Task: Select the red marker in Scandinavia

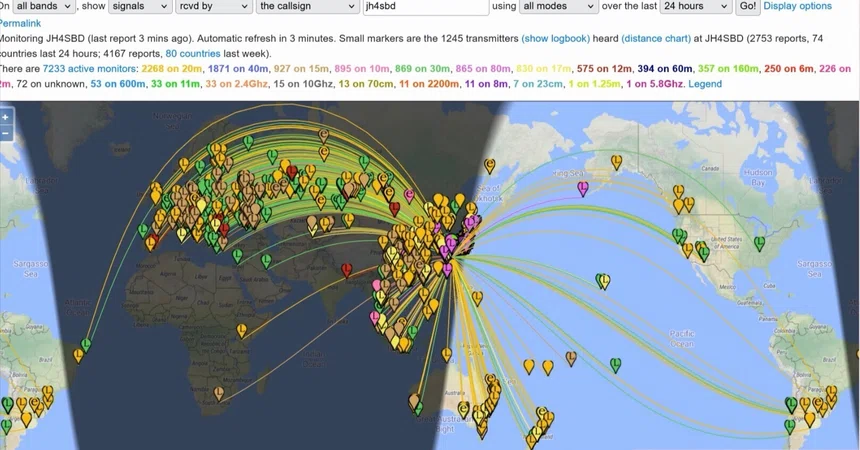Action: click(x=292, y=172)
